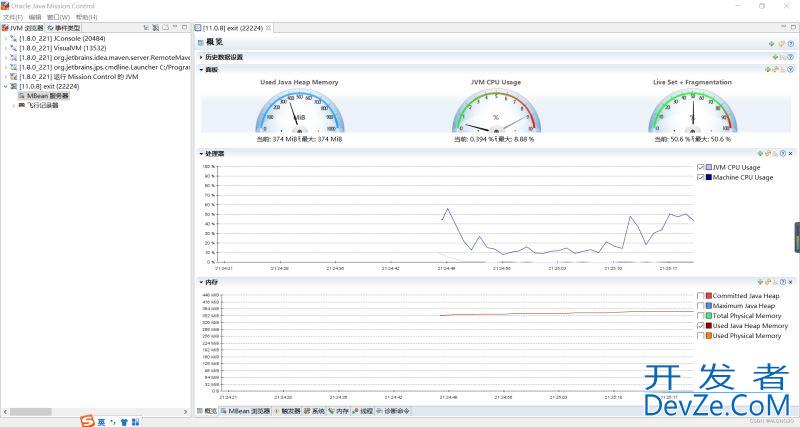Image resolution: width=800 pixels, height=427 pixels.
Task: Enable Used Physical Memory series
Action: 701,336
